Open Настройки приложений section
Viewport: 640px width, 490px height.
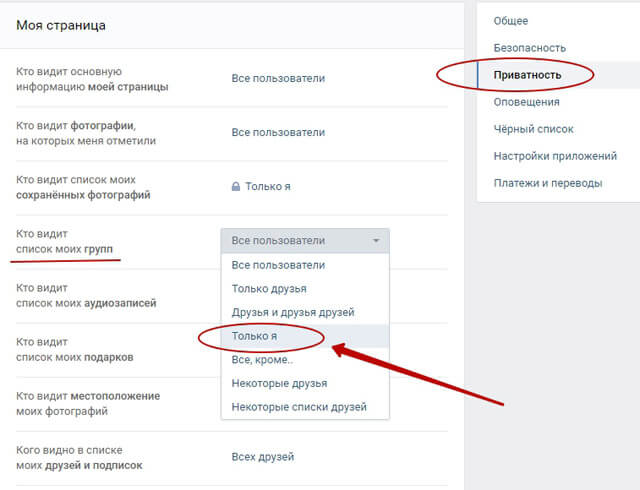click(x=555, y=156)
